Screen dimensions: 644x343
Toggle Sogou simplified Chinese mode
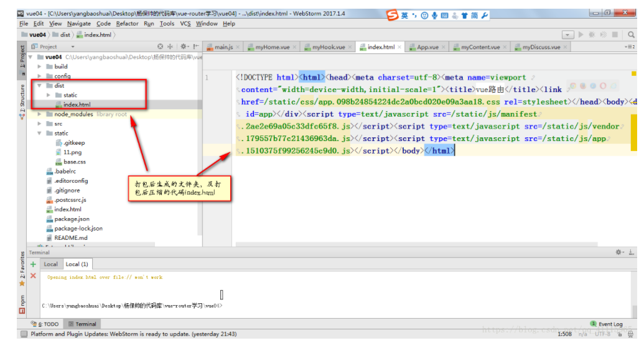tap(474, 16)
